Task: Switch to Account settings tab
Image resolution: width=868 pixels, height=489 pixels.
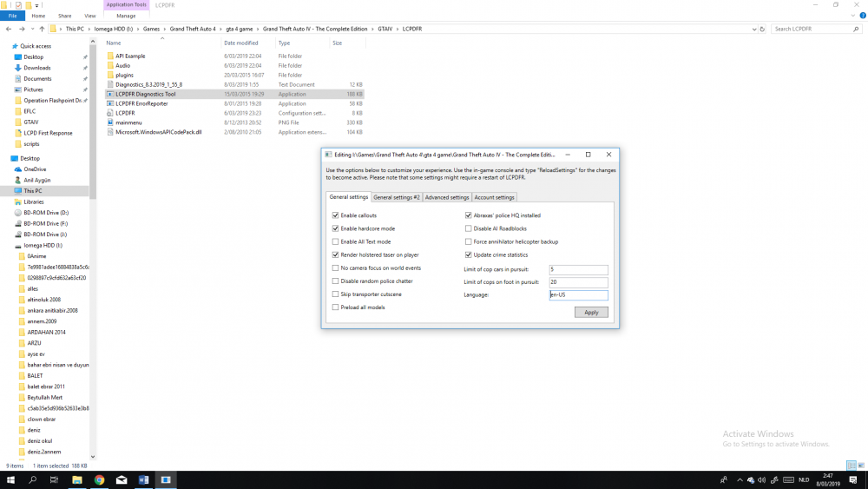Action: coord(495,197)
